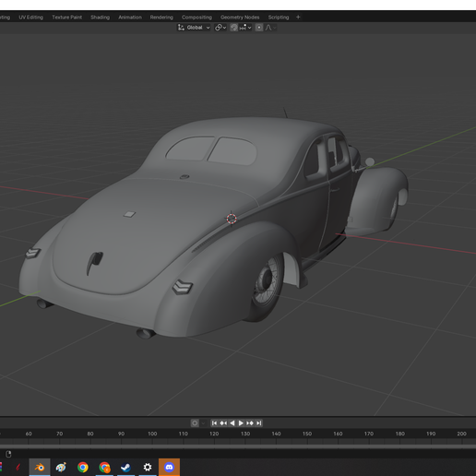
Task: Switch to the Animation workspace tab
Action: click(x=130, y=18)
